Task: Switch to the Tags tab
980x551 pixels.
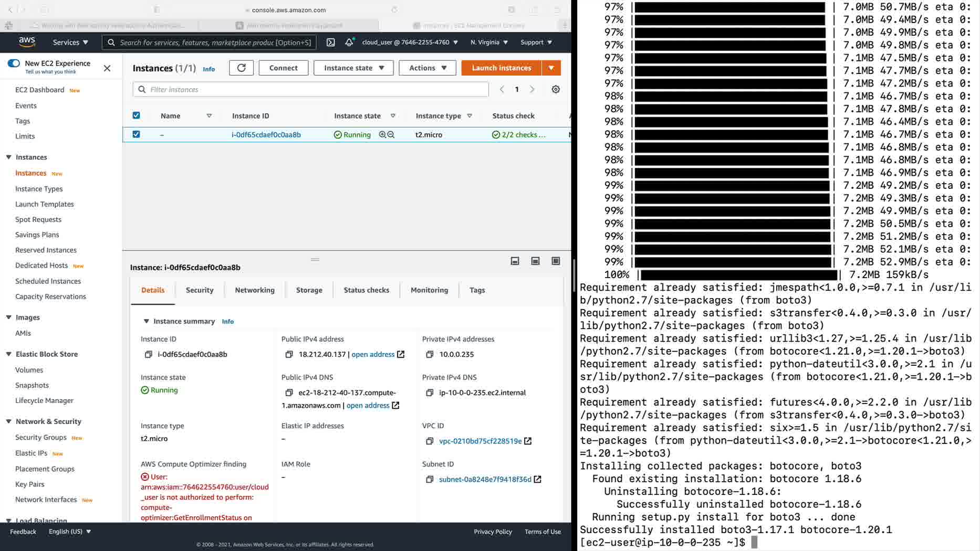Action: tap(477, 290)
